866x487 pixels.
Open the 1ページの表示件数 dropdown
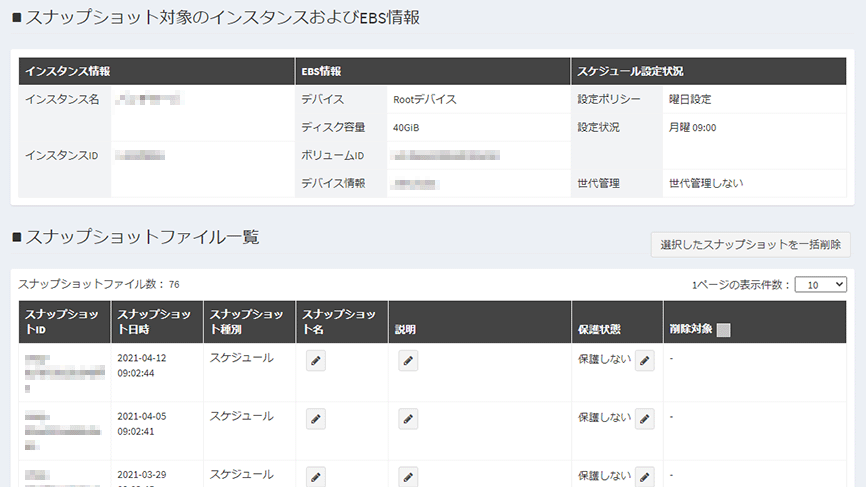click(820, 285)
